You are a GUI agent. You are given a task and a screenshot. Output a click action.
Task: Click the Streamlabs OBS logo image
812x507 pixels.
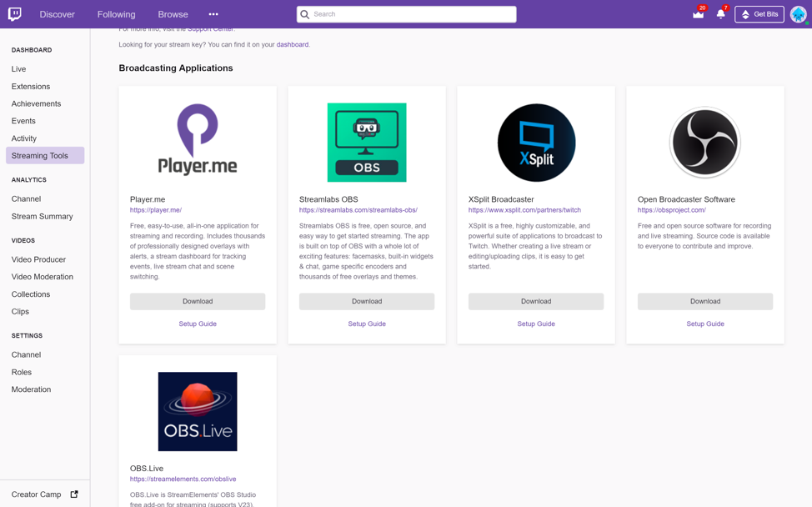pyautogui.click(x=367, y=143)
